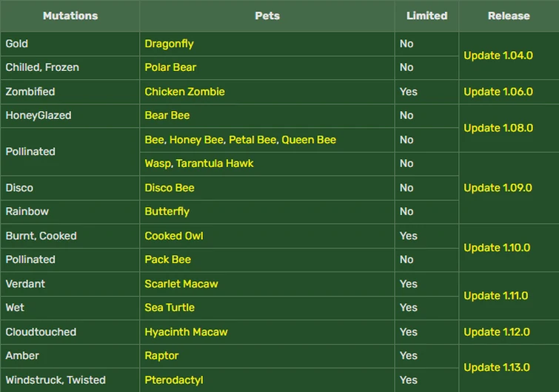The image size is (559, 392).
Task: Open the Sea Turtle pet link
Action: click(170, 308)
